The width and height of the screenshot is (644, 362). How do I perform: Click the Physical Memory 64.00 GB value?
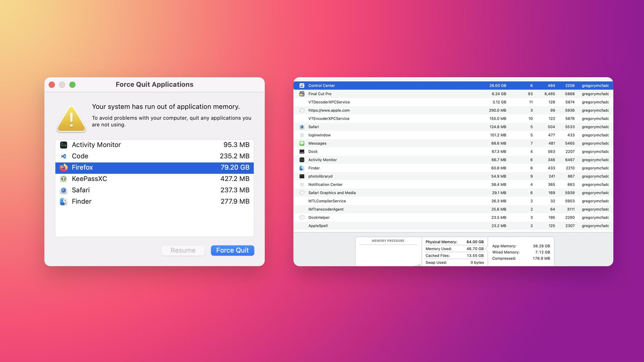coord(475,242)
